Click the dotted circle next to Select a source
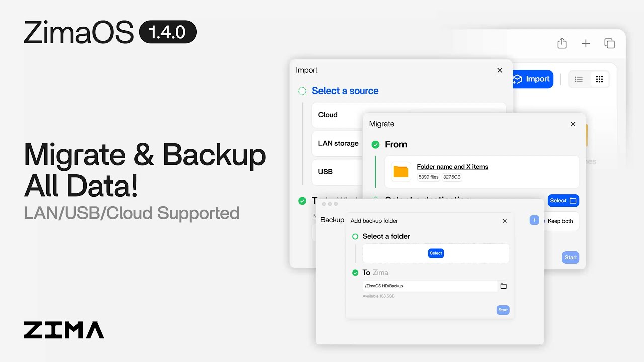644x362 pixels. 302,91
